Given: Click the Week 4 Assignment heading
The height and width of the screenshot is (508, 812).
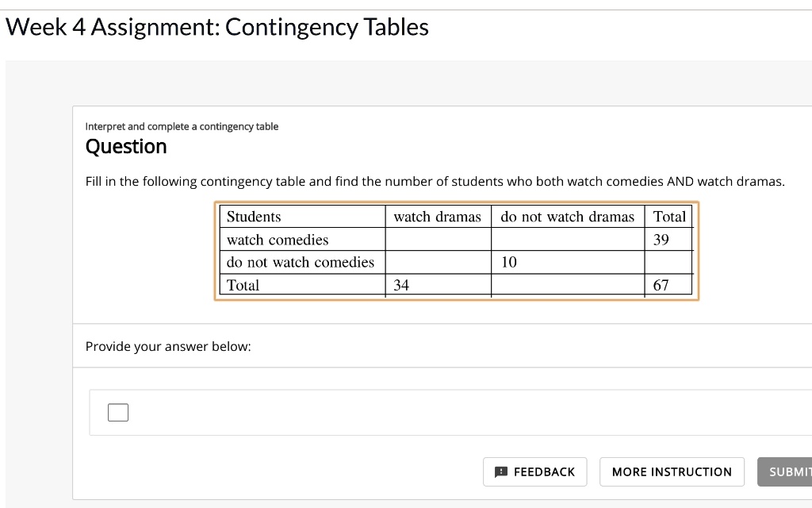Looking at the screenshot, I should (216, 27).
